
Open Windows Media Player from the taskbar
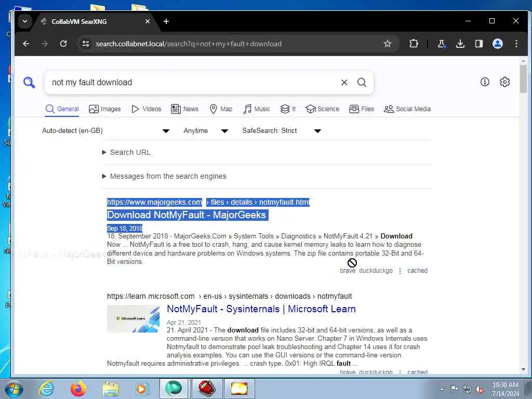click(141, 389)
